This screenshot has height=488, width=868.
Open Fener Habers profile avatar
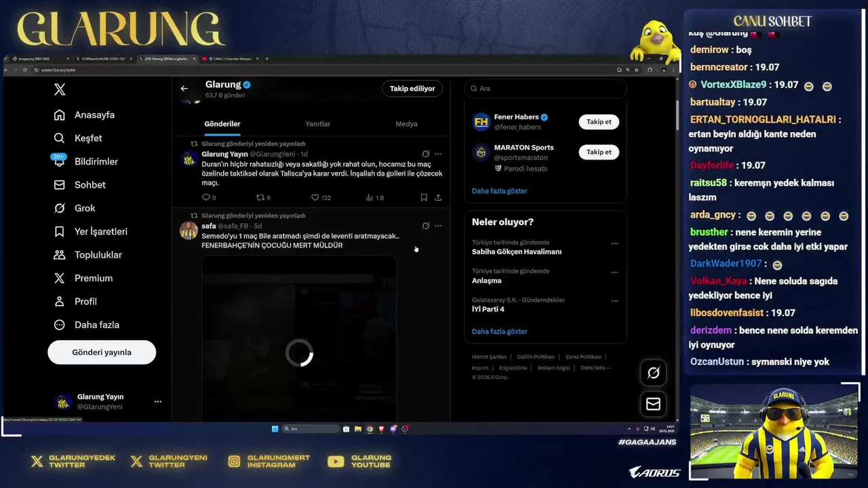click(x=481, y=122)
